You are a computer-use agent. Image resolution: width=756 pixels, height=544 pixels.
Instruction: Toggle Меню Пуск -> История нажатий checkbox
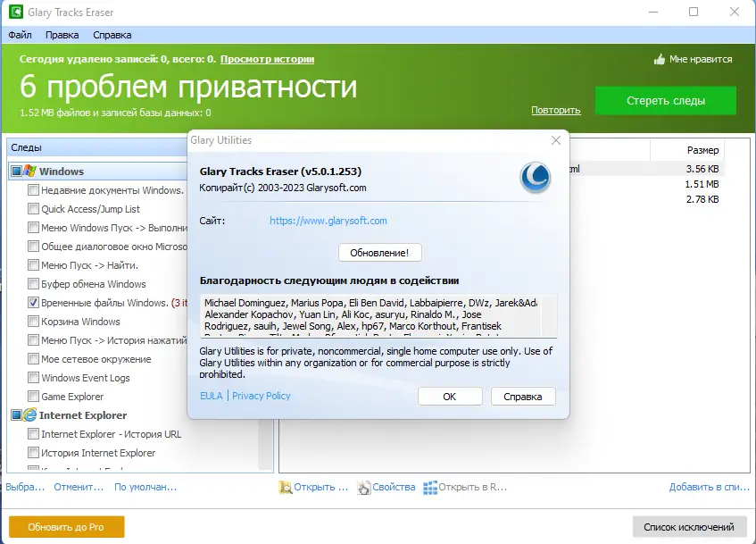[x=33, y=340]
